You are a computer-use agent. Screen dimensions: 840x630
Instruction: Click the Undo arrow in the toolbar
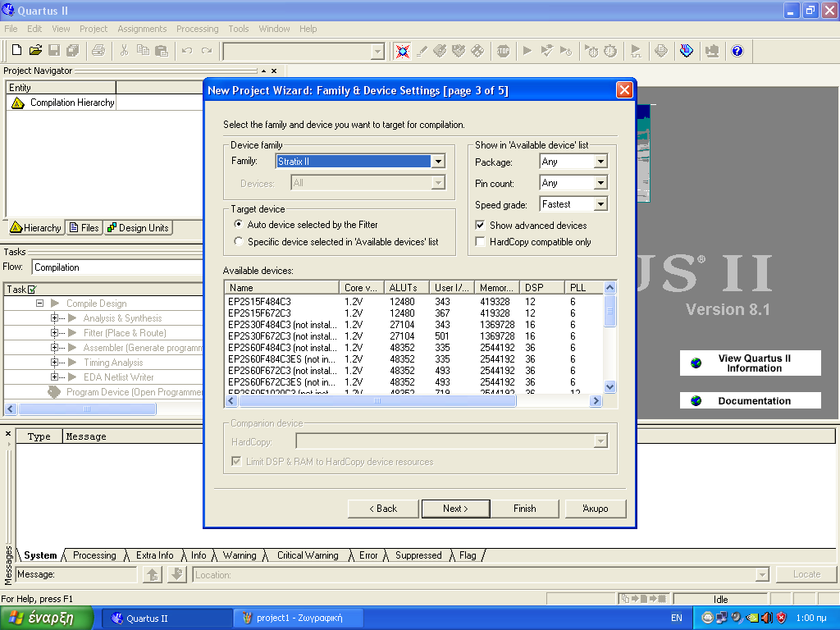[x=187, y=50]
